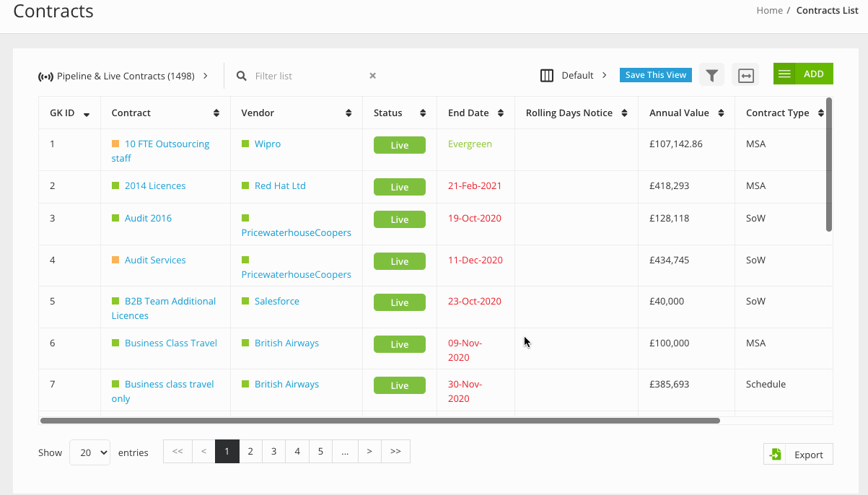
Task: Click green square beside Wipro vendor
Action: coord(245,144)
